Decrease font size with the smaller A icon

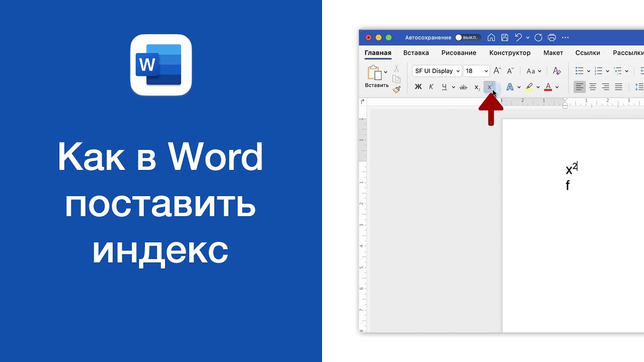point(510,71)
